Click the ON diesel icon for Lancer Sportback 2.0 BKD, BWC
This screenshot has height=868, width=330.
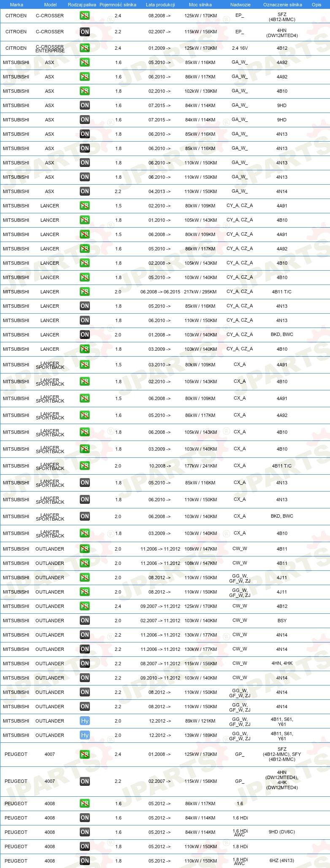85,516
